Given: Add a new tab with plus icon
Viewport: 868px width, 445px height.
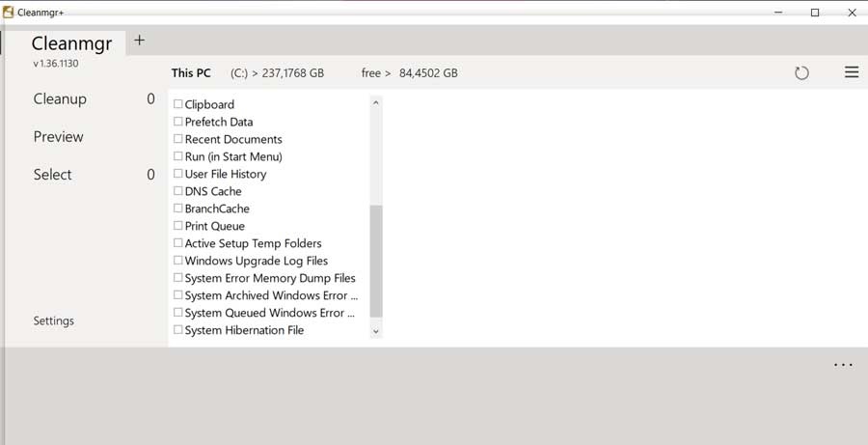Looking at the screenshot, I should (140, 40).
